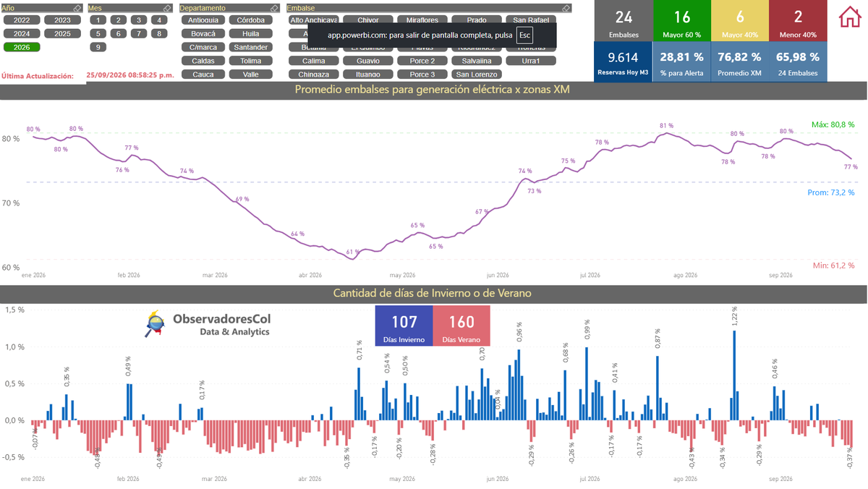
Task: Filter by month 2
Action: (118, 20)
